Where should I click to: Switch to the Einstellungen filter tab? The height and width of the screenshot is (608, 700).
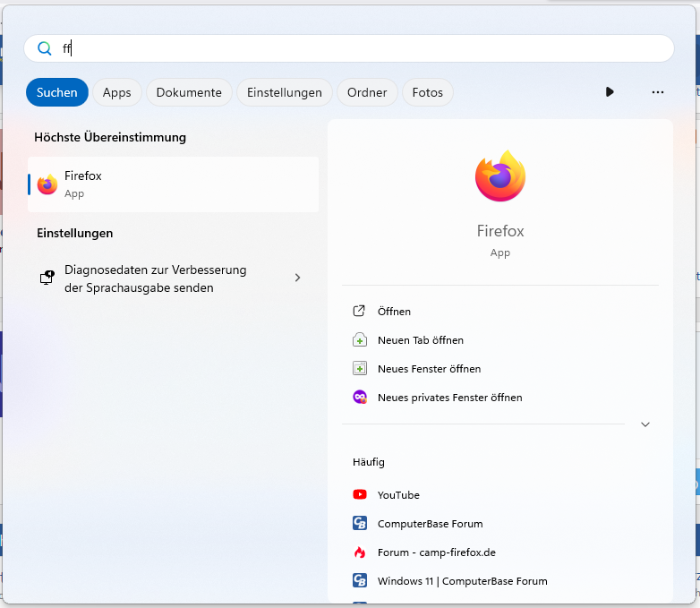pos(285,92)
